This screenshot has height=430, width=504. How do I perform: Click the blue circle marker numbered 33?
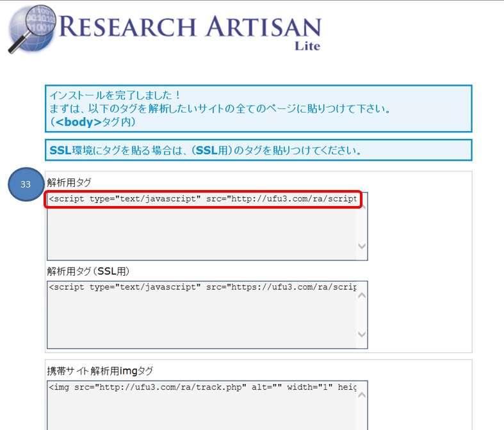pos(26,184)
